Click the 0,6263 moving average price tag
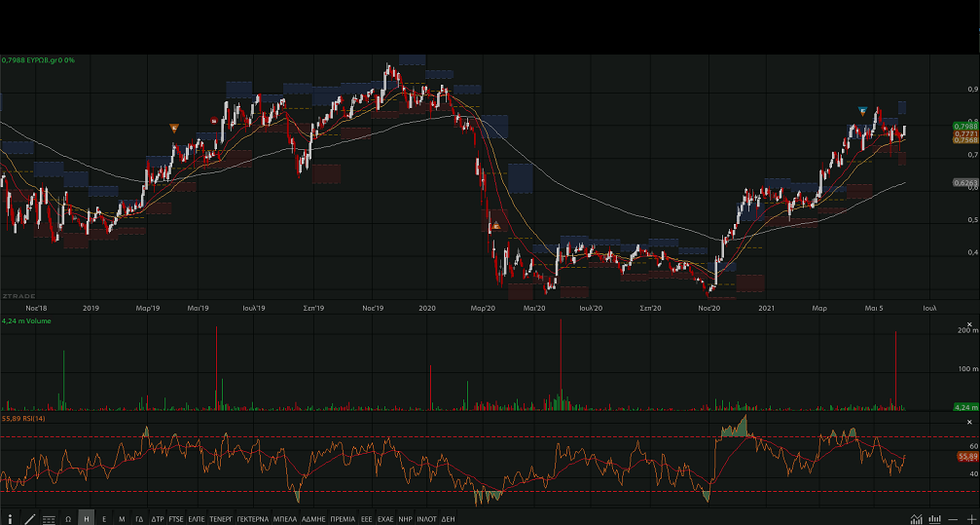980x525 pixels. (965, 182)
